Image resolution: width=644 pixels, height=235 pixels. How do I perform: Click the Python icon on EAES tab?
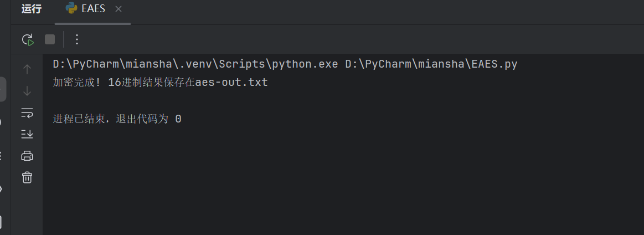pyautogui.click(x=71, y=9)
